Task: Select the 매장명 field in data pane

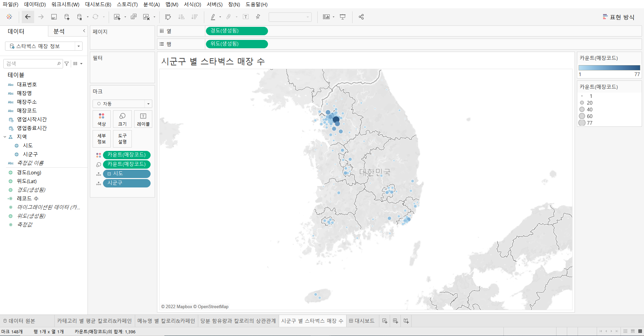Action: click(x=24, y=93)
